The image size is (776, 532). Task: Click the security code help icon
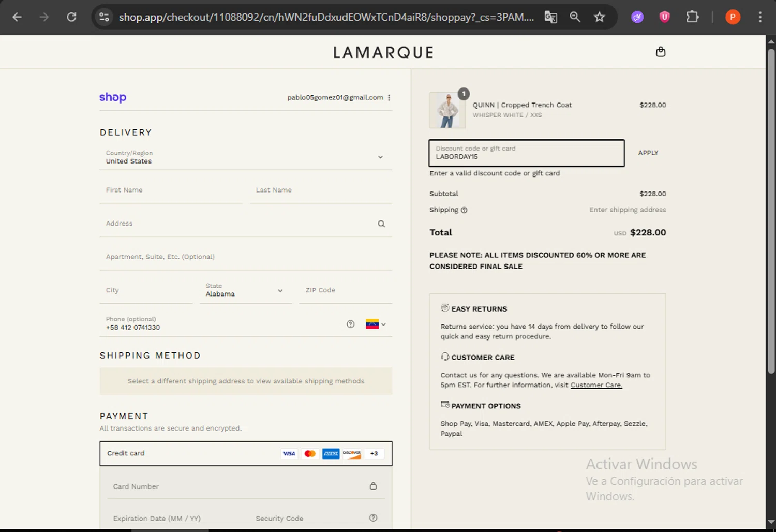click(373, 518)
